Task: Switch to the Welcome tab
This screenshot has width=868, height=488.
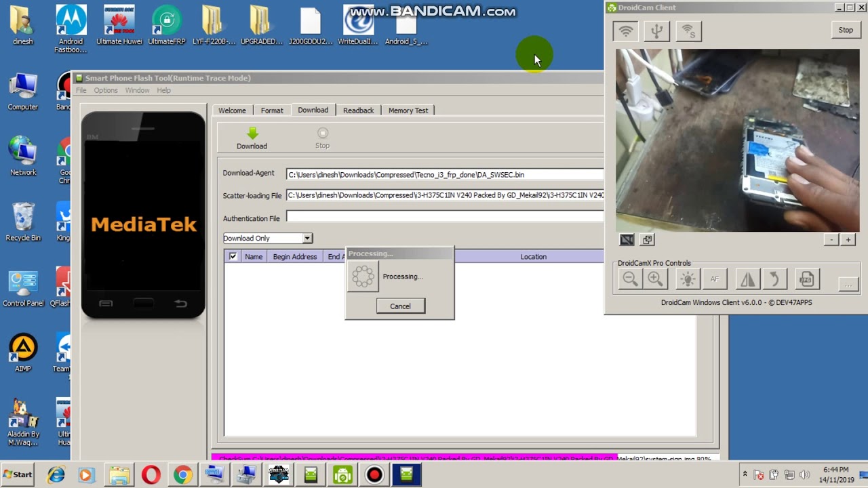Action: (x=232, y=110)
